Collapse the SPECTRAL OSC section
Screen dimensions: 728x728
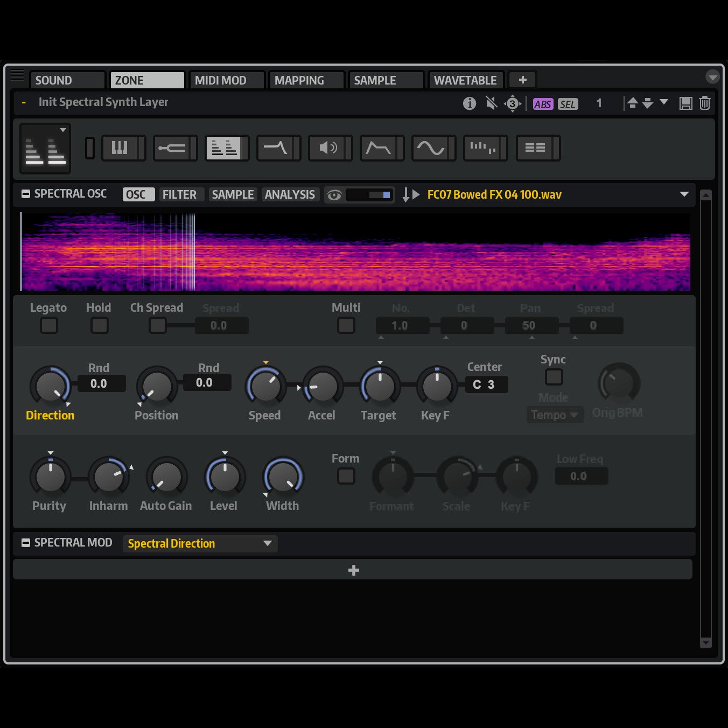(25, 194)
